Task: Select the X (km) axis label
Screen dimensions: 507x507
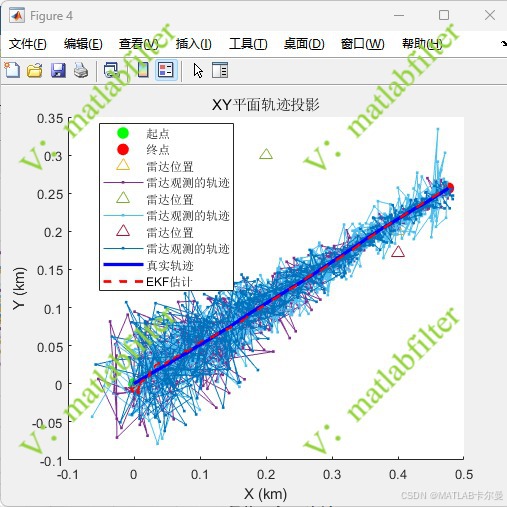Action: [x=266, y=494]
